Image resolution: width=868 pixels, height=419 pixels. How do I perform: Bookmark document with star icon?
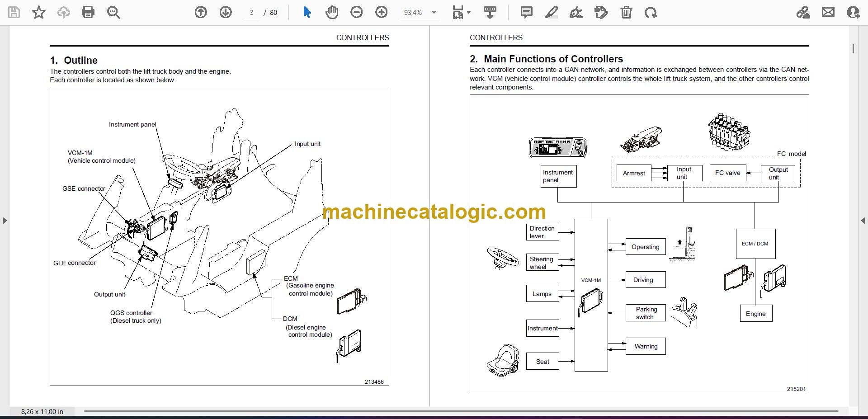tap(39, 12)
